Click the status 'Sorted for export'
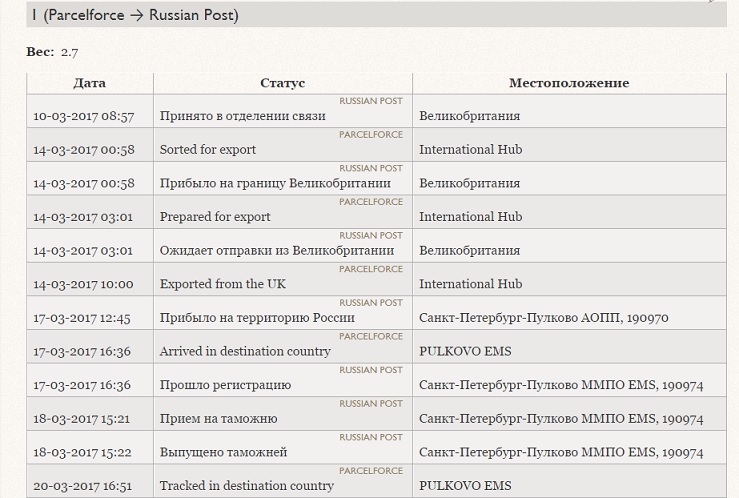The width and height of the screenshot is (739, 498). pyautogui.click(x=208, y=149)
